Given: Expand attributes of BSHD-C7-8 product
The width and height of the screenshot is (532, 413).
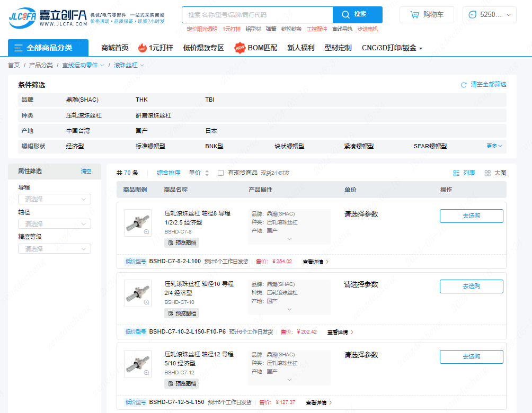Looking at the screenshot, I should point(289,239).
